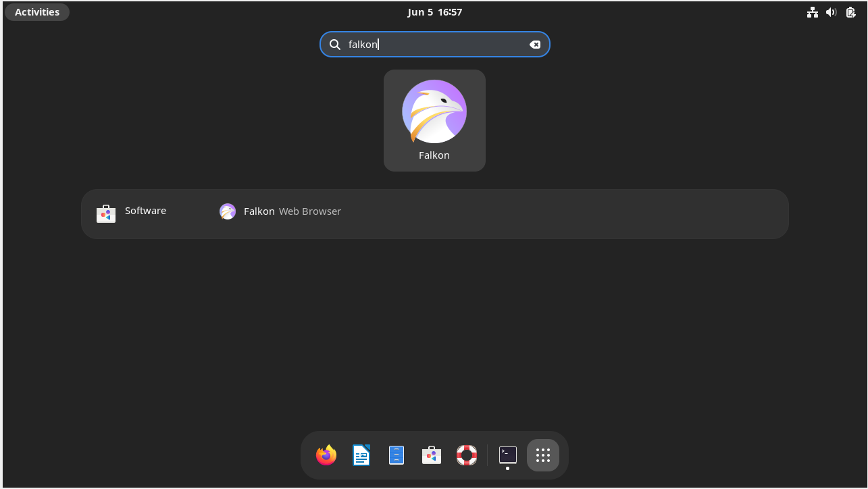Open the Terminal from the dock
868x489 pixels.
[x=507, y=455]
